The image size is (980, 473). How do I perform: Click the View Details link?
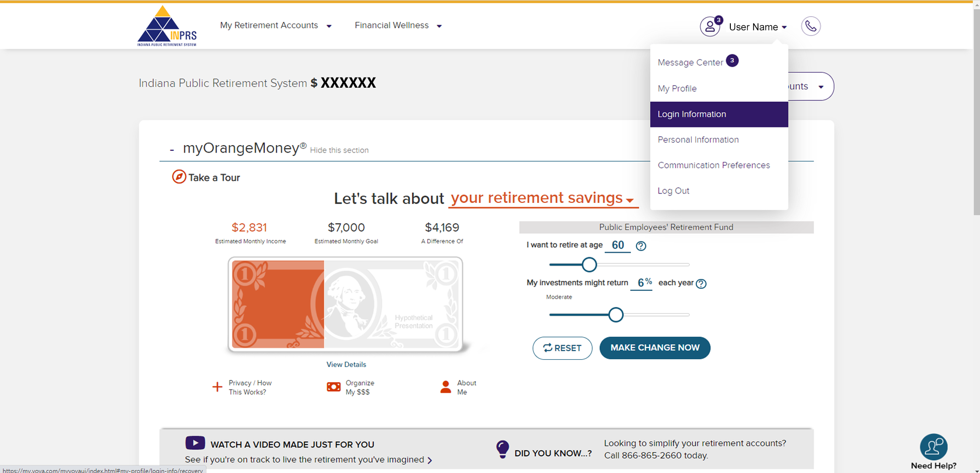click(x=346, y=364)
